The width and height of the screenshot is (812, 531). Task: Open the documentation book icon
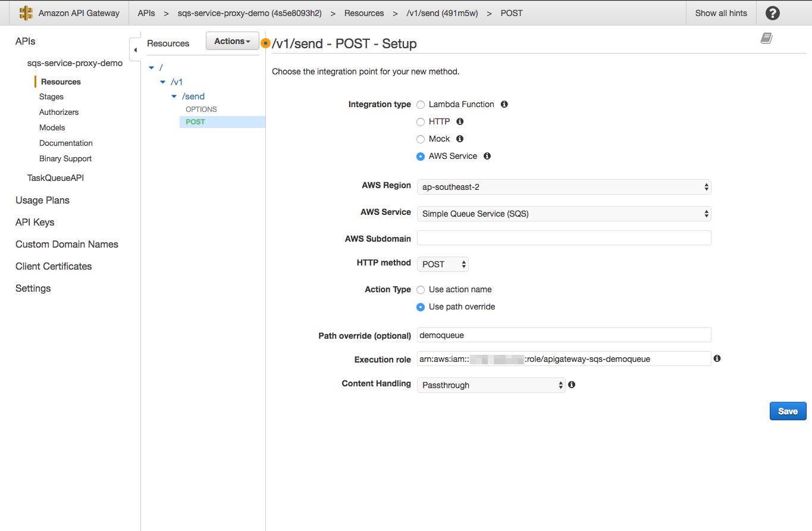766,39
